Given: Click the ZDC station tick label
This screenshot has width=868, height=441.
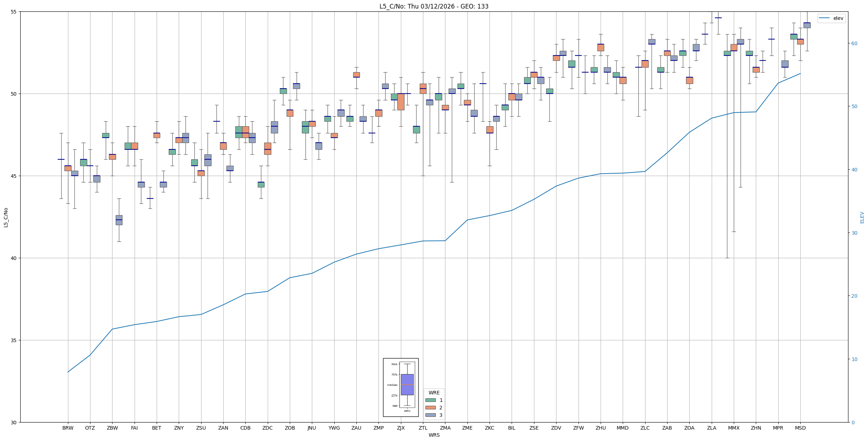Looking at the screenshot, I should 267,428.
